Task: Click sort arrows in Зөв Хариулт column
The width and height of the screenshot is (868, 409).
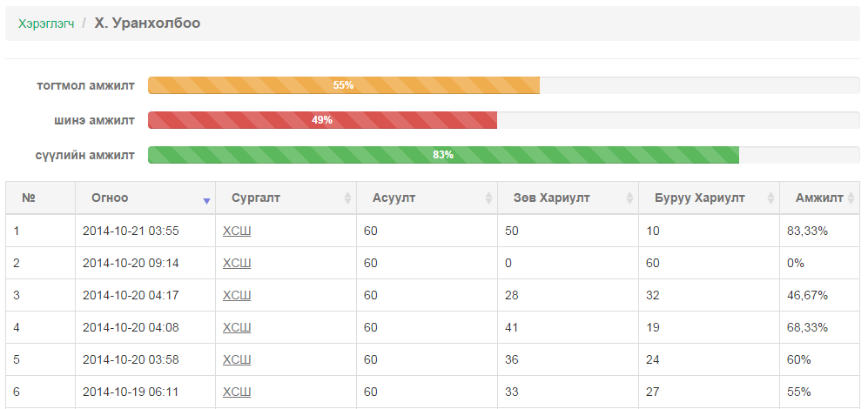Action: pyautogui.click(x=630, y=198)
